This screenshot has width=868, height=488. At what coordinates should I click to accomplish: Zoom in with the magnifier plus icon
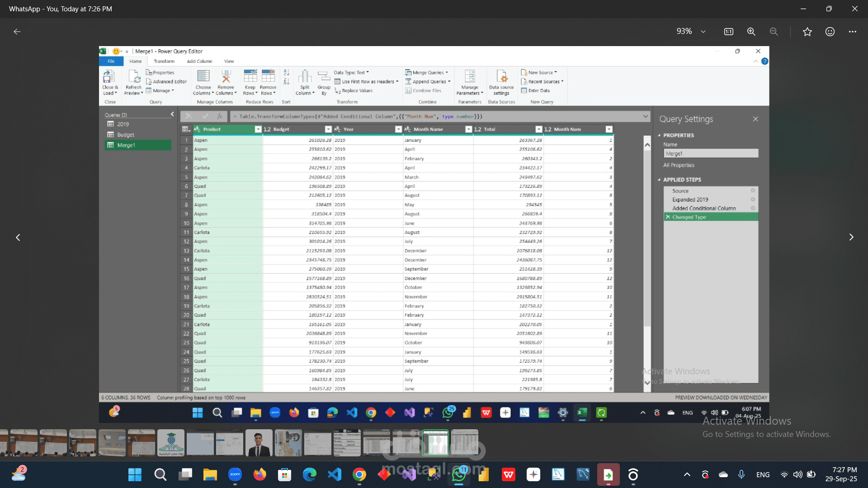[x=751, y=32]
